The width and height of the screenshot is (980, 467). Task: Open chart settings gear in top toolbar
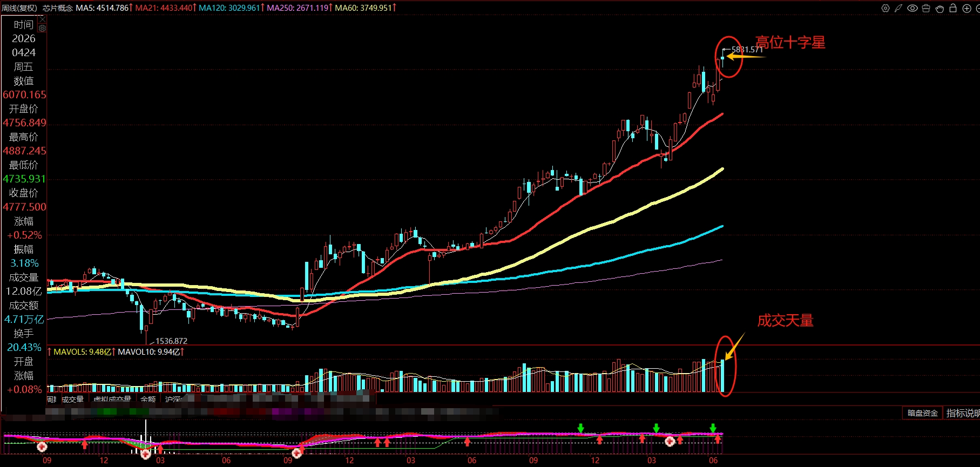tap(885, 8)
